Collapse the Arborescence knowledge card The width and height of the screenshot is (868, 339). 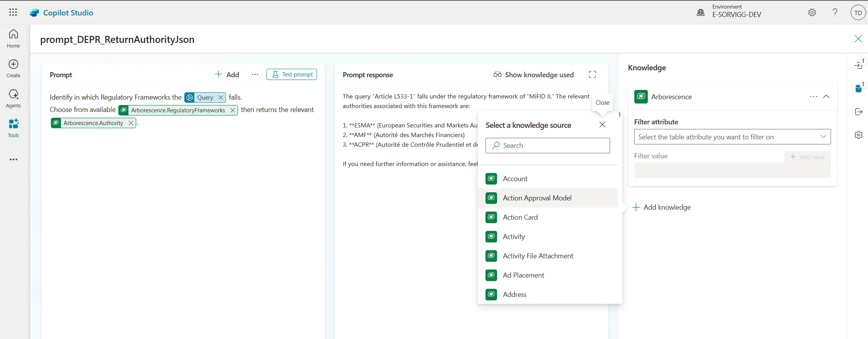tap(826, 97)
